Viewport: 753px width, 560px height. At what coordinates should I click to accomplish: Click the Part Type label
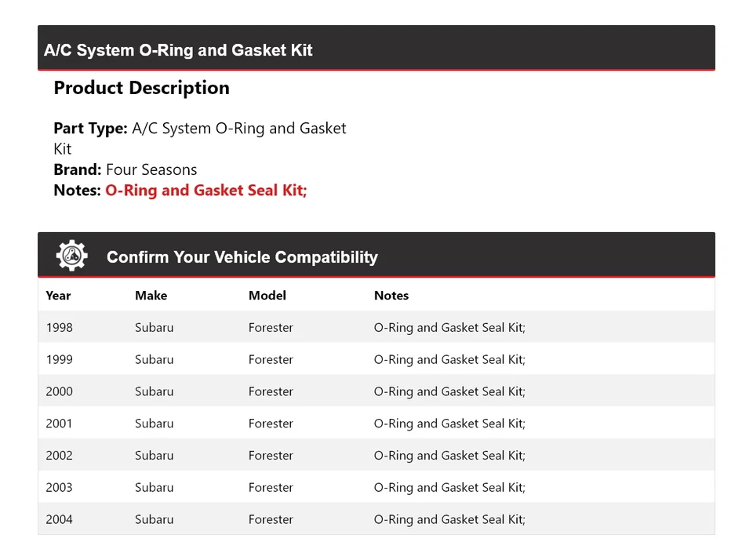tap(90, 129)
